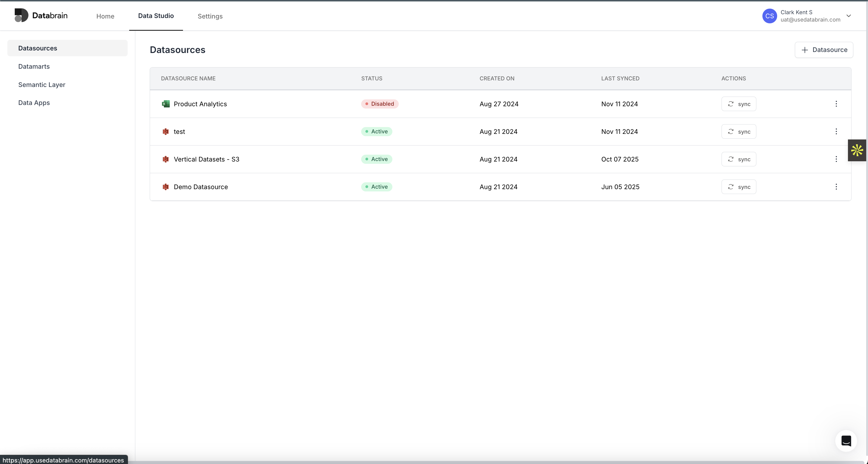868x464 pixels.
Task: Click the CS user avatar
Action: [x=770, y=16]
